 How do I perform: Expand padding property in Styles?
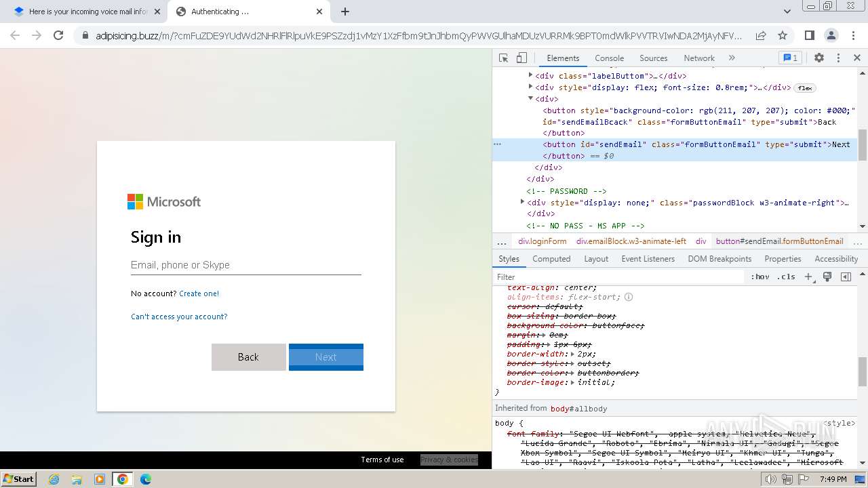pos(549,344)
